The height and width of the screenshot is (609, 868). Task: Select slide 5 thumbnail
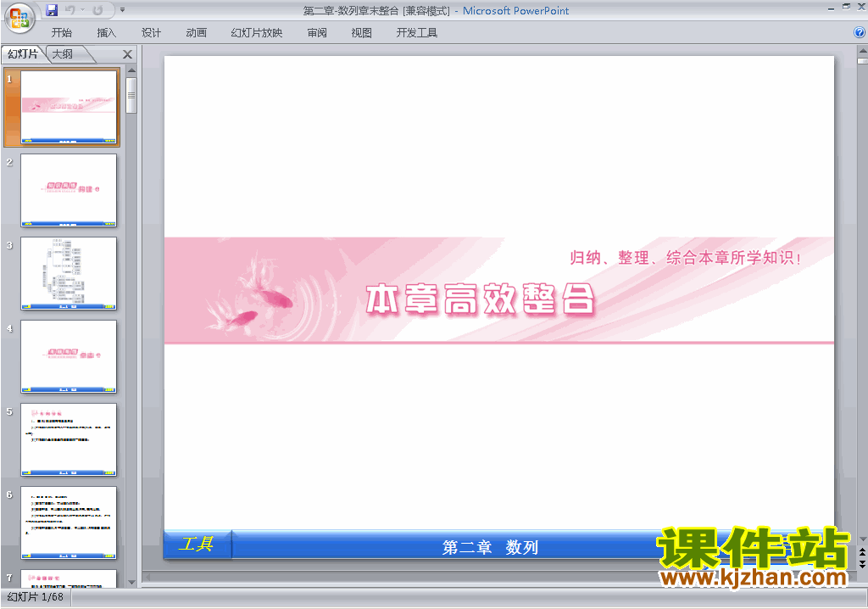click(x=69, y=439)
